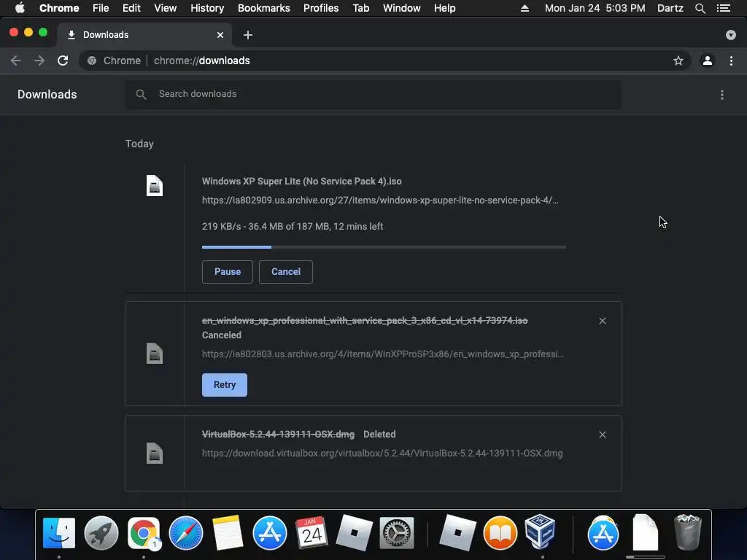The height and width of the screenshot is (560, 747).
Task: Open the Notification Center list icon
Action: point(724,8)
